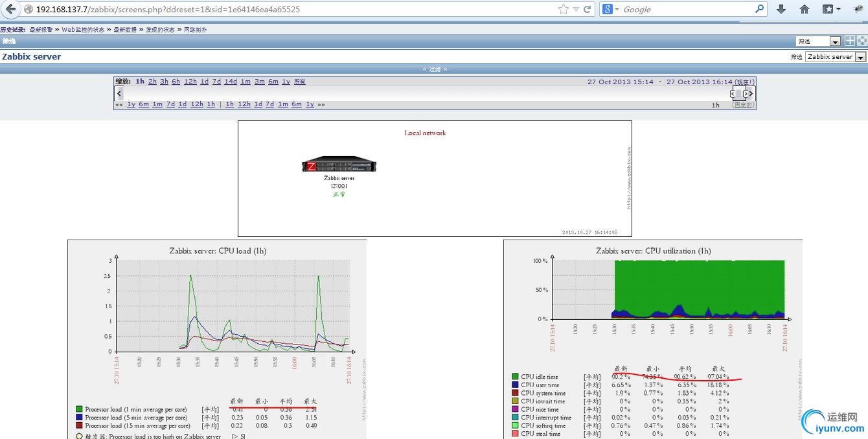Viewport: 868px width, 439px height.
Task: Click 'CPU nice time' legend label
Action: pyautogui.click(x=540, y=409)
